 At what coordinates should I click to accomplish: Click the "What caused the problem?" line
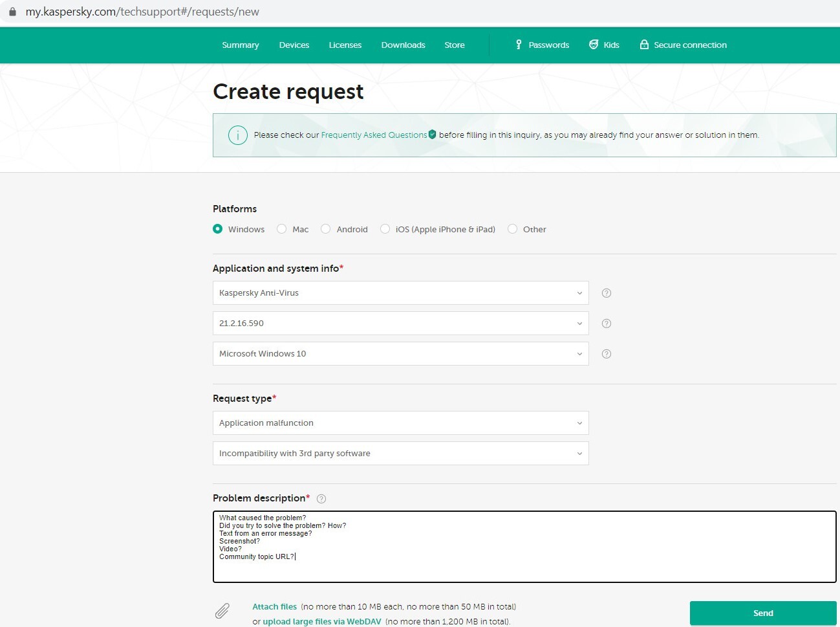(263, 518)
